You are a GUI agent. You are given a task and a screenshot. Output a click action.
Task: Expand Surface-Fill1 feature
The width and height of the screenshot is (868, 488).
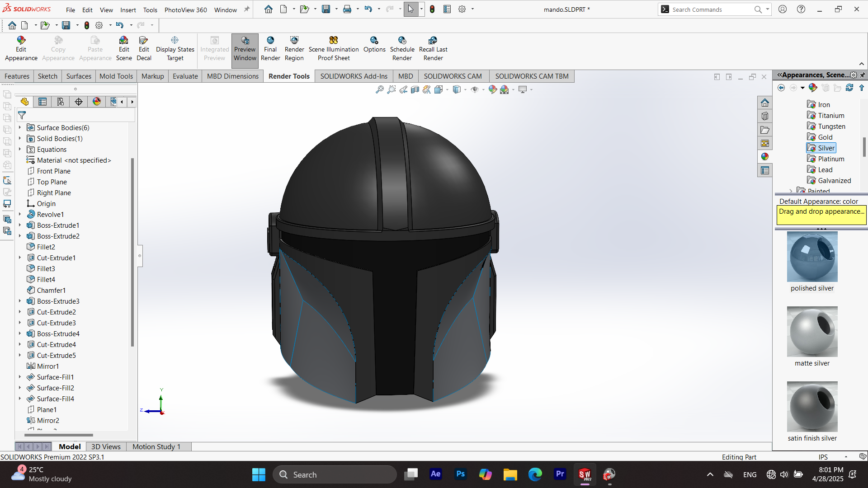click(20, 377)
